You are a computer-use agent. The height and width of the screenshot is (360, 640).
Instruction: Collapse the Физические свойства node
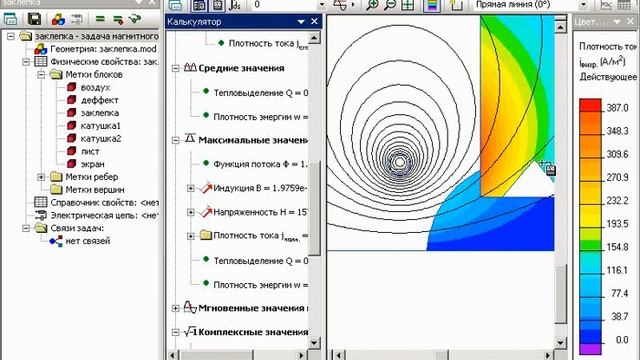(26, 62)
